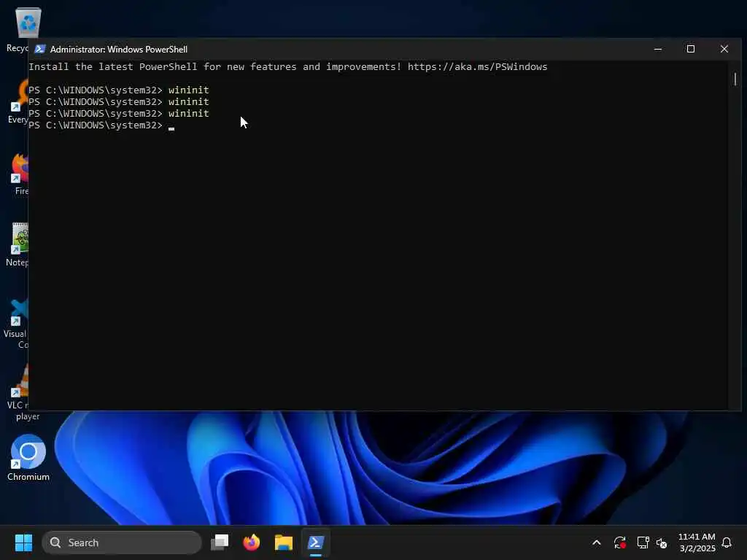
Task: Select the Chromium desktop shortcut
Action: coord(28,458)
